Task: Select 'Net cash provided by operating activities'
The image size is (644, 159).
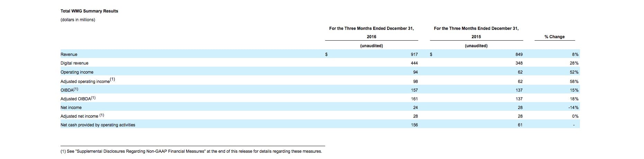Action: pyautogui.click(x=98, y=125)
